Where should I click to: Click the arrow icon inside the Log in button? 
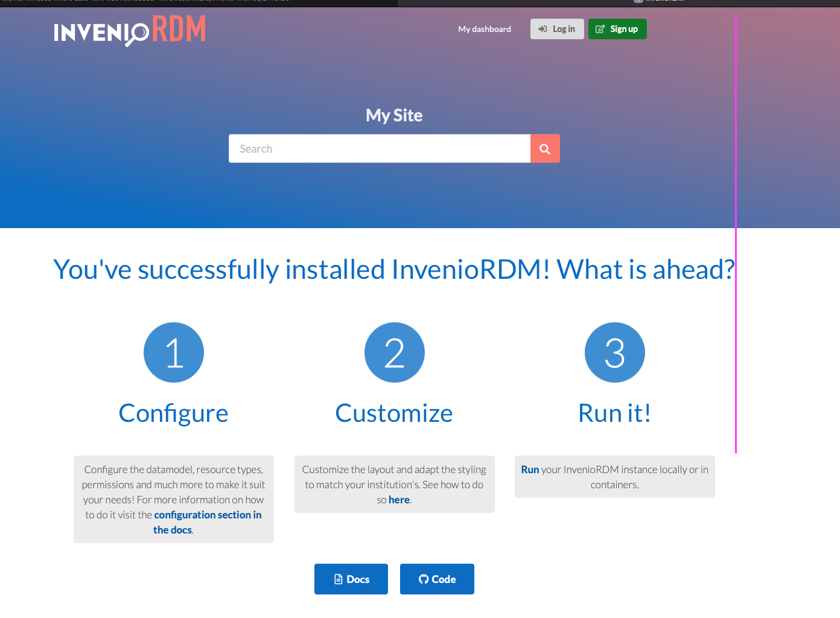coord(542,28)
